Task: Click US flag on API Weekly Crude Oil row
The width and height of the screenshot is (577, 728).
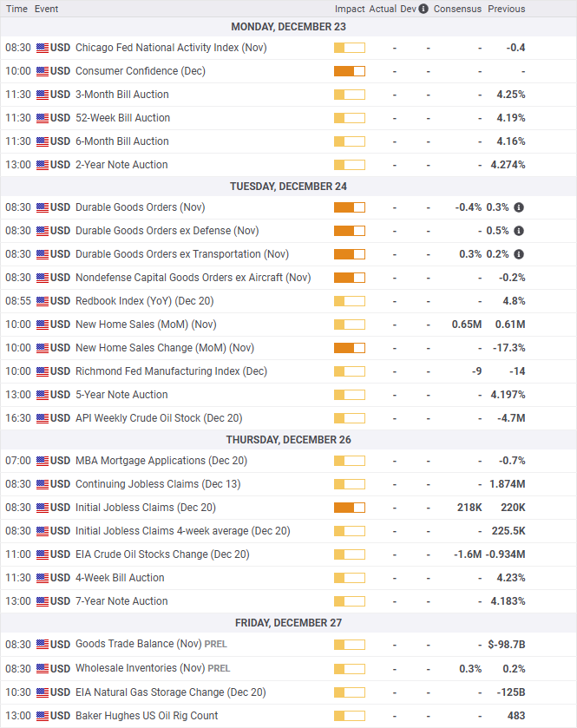Action: [43, 418]
